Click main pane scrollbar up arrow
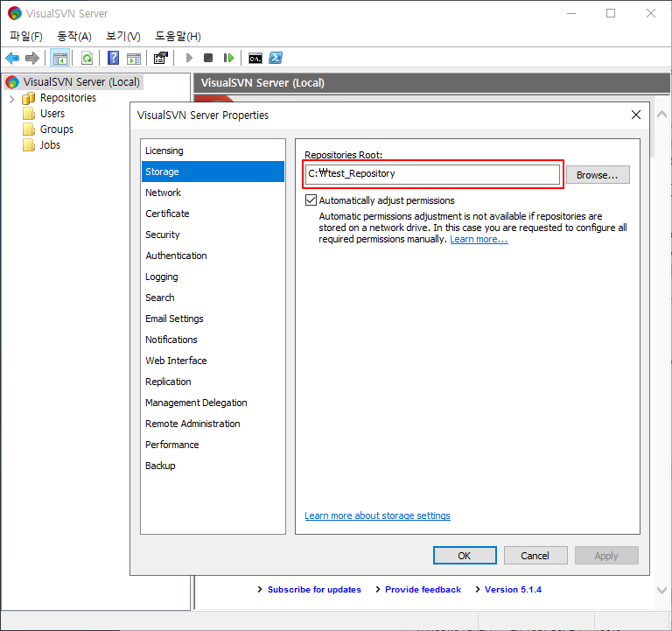Screen dimensions: 672x631 (x=661, y=114)
